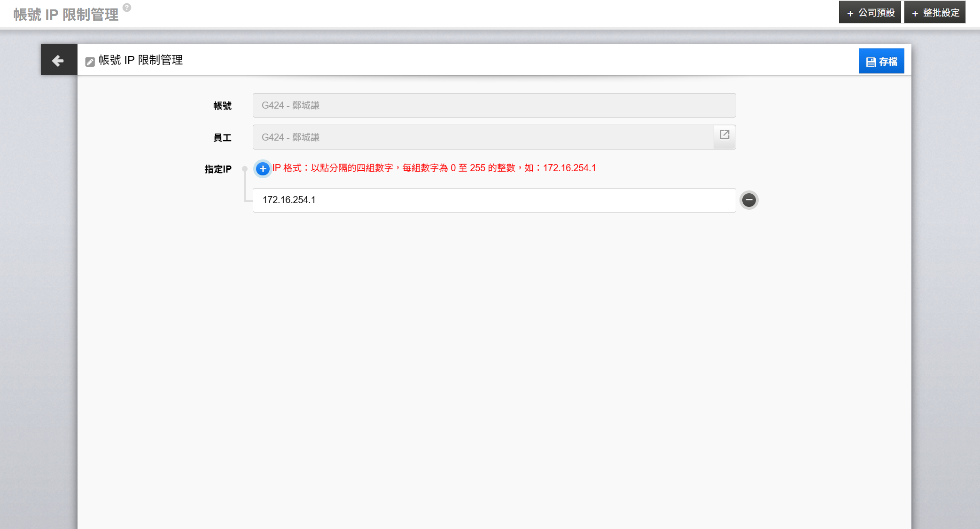This screenshot has height=529, width=980.
Task: Click the red IP format hint text
Action: (434, 168)
